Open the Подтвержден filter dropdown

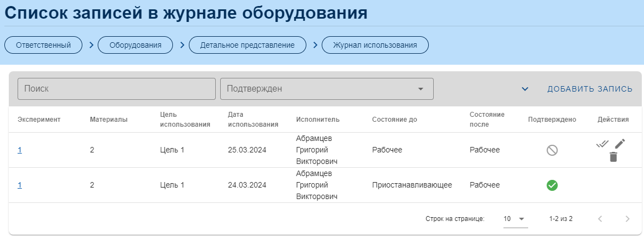pos(327,89)
